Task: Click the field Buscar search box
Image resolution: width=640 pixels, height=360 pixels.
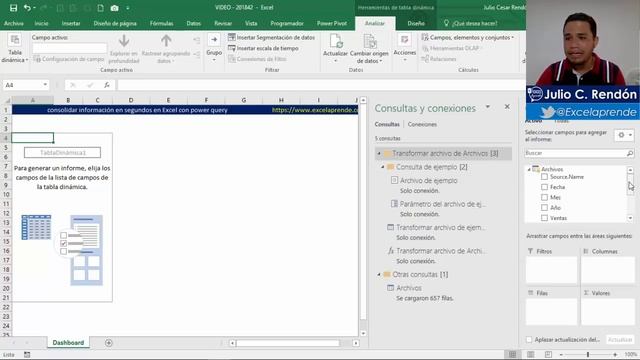Action: click(x=576, y=153)
